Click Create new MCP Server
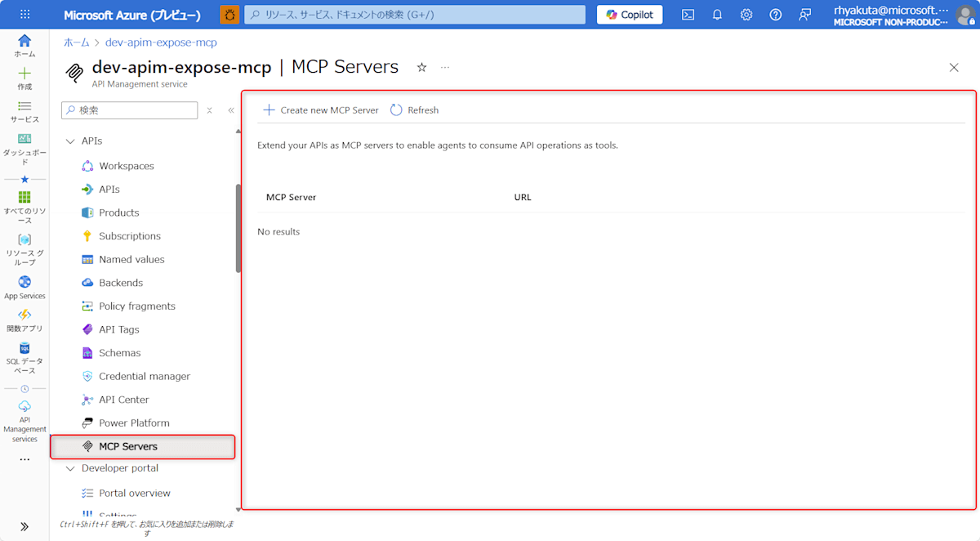 coord(321,110)
